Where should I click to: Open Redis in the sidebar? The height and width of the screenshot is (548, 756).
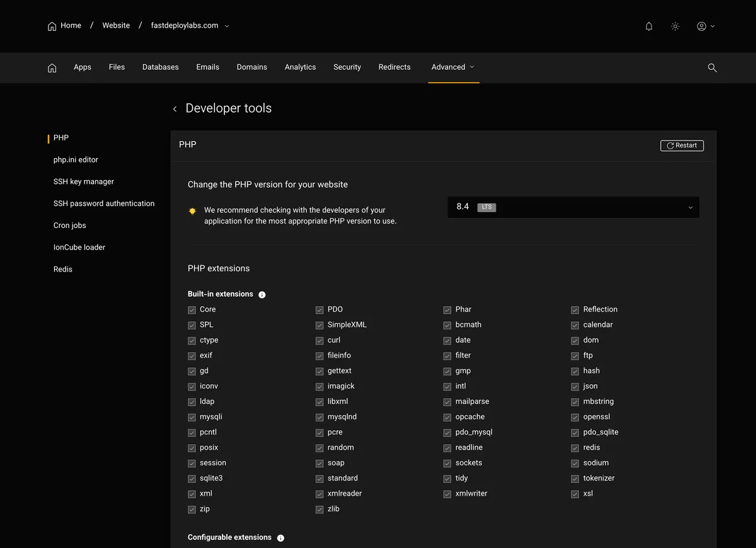[x=63, y=270]
